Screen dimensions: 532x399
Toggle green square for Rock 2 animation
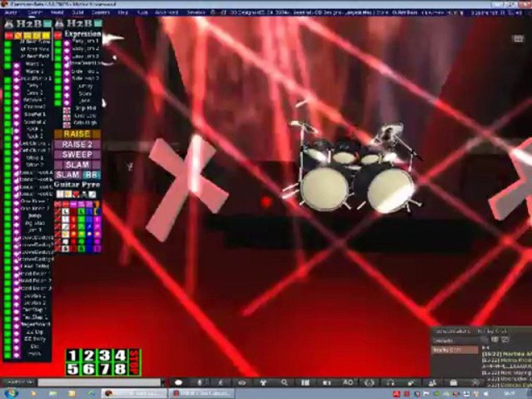coord(7,138)
